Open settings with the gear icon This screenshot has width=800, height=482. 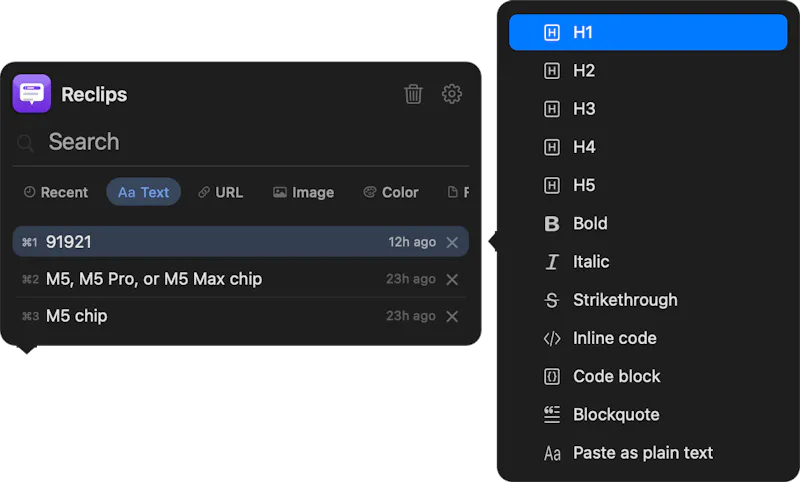coord(452,94)
